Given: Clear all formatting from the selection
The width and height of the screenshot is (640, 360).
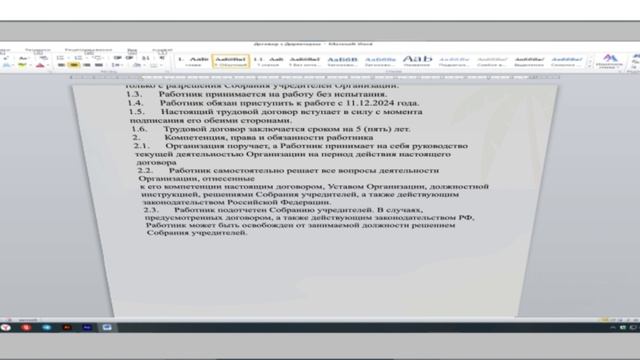Looking at the screenshot, I should [44, 58].
